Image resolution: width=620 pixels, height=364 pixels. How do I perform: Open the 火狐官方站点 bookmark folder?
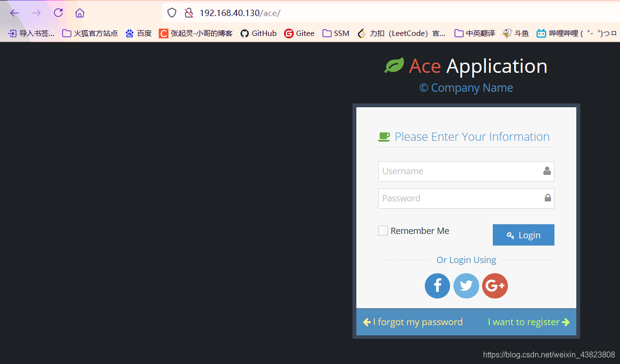(90, 33)
